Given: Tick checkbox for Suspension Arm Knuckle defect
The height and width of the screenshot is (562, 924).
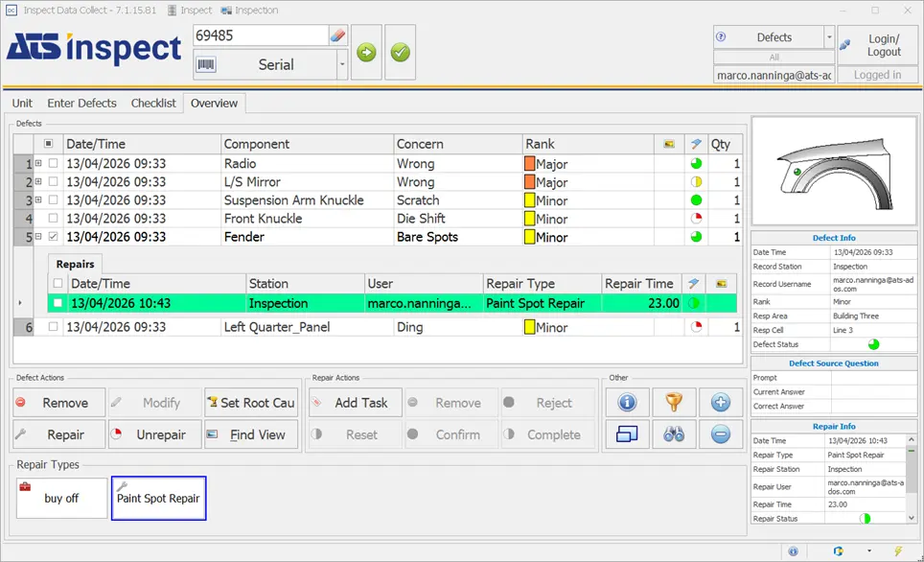Looking at the screenshot, I should tap(53, 199).
